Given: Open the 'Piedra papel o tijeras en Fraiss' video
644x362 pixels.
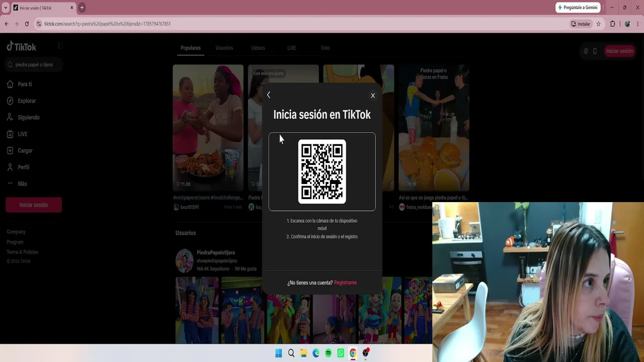Looking at the screenshot, I should tap(434, 128).
